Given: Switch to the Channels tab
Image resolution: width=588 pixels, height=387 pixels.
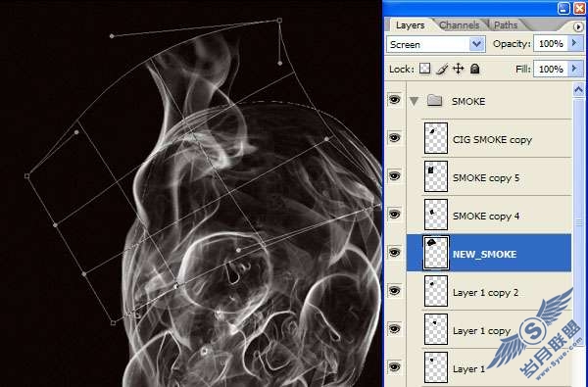Looking at the screenshot, I should [460, 25].
